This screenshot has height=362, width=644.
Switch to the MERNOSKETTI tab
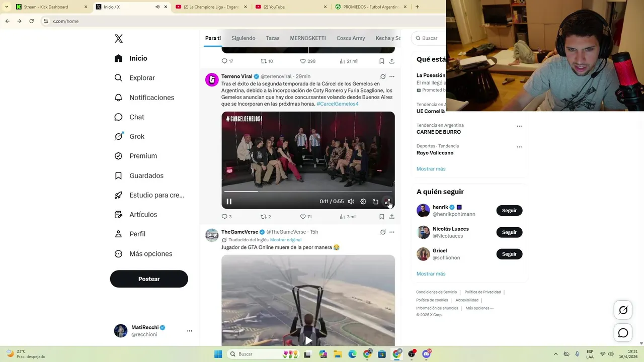coord(308,38)
